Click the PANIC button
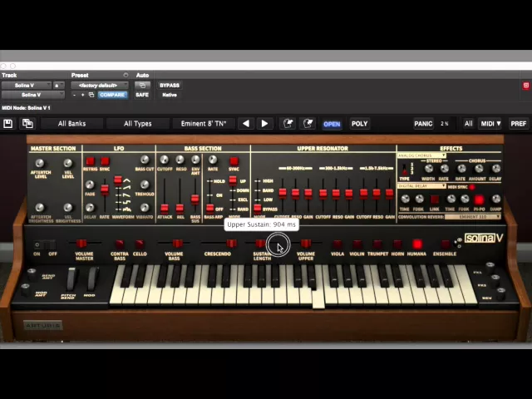 click(x=423, y=124)
